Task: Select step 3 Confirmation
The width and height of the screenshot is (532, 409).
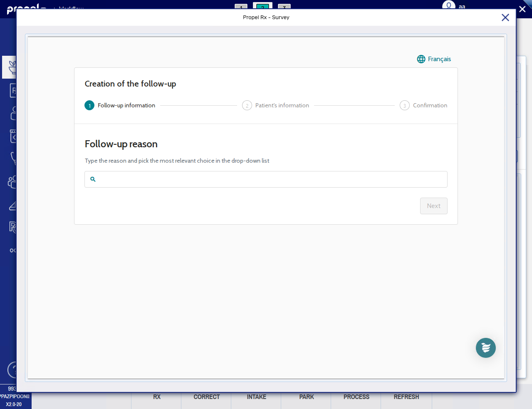Action: click(423, 106)
